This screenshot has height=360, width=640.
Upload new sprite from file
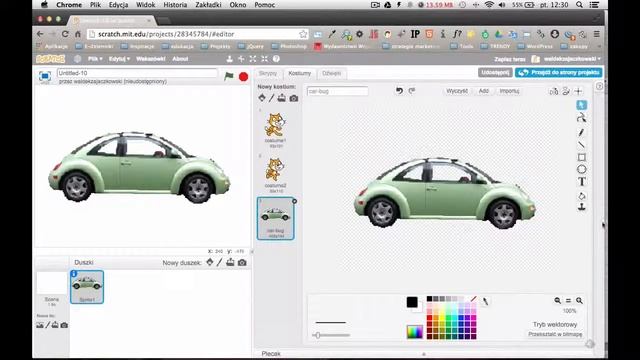[x=230, y=262]
